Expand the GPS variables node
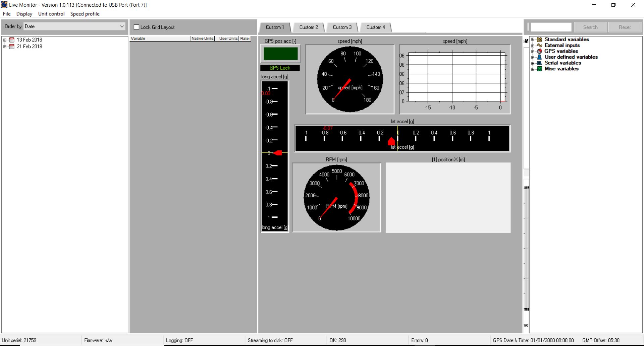Viewport: 644px width, 346px height. coord(533,51)
